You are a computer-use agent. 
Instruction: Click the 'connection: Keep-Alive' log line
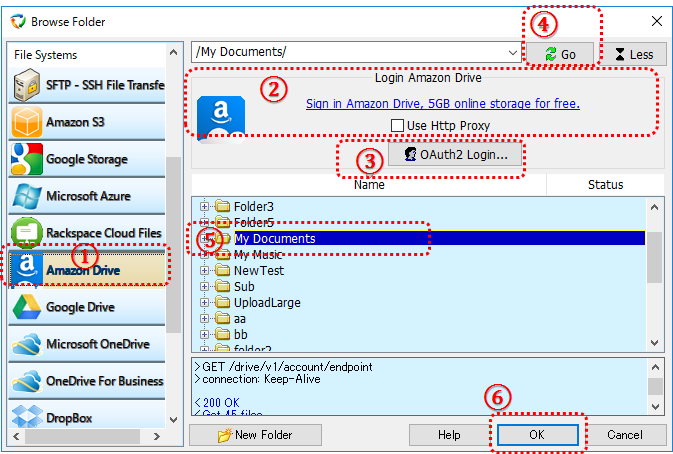coord(257,379)
